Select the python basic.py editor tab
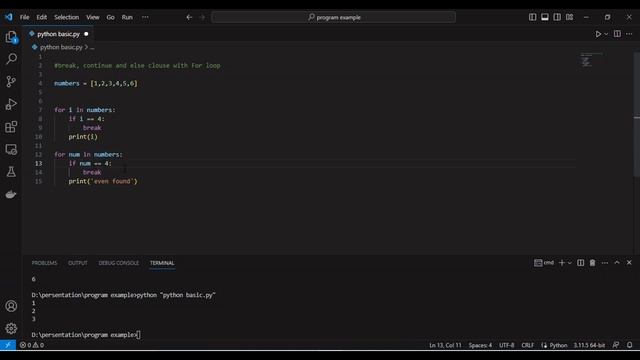This screenshot has width=640, height=360. click(x=58, y=34)
